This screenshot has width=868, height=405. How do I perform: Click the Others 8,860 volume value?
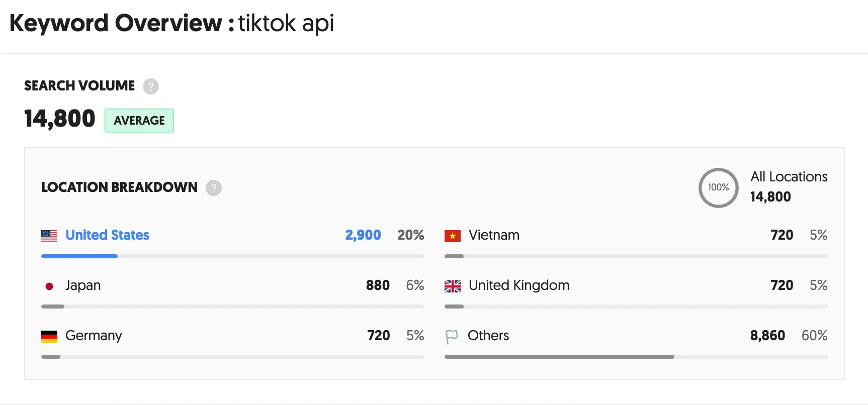[767, 336]
